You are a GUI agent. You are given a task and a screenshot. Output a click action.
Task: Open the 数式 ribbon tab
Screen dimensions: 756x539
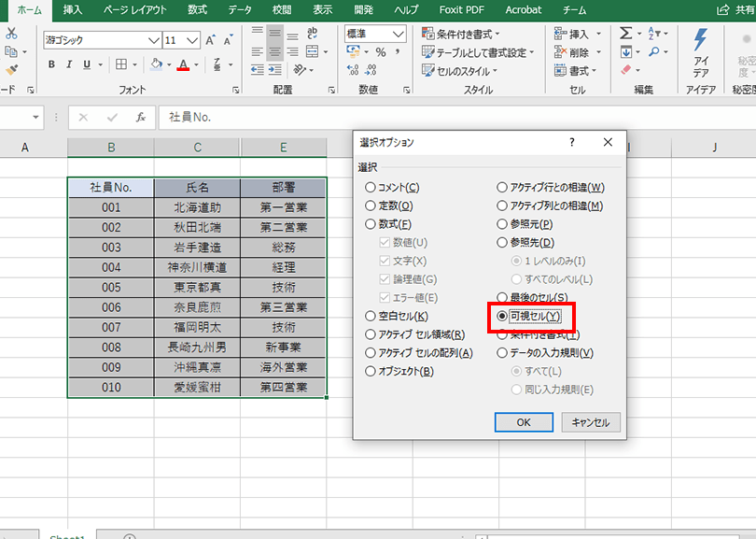[197, 9]
